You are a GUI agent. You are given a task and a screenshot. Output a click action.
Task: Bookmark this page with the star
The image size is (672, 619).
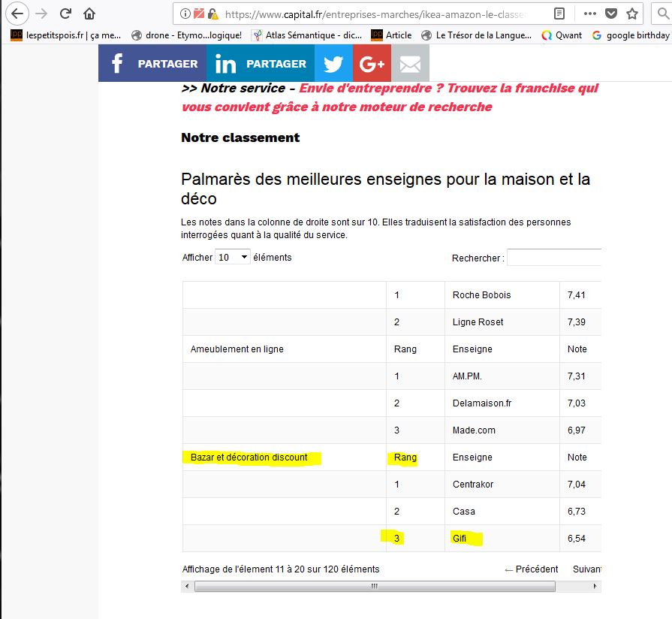pos(632,14)
